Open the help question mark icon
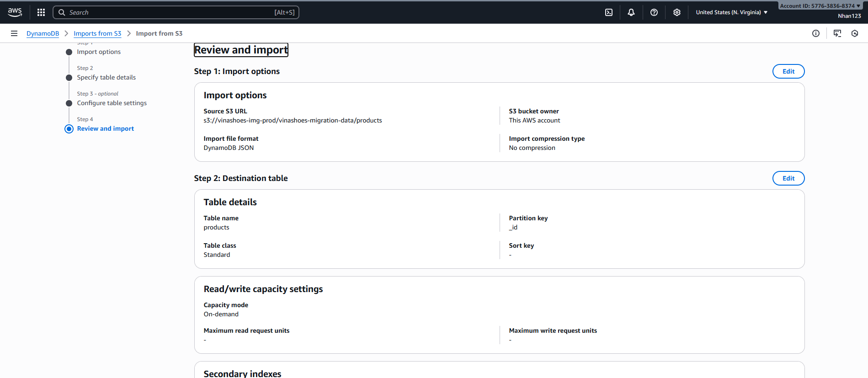Viewport: 868px width, 378px height. [654, 12]
